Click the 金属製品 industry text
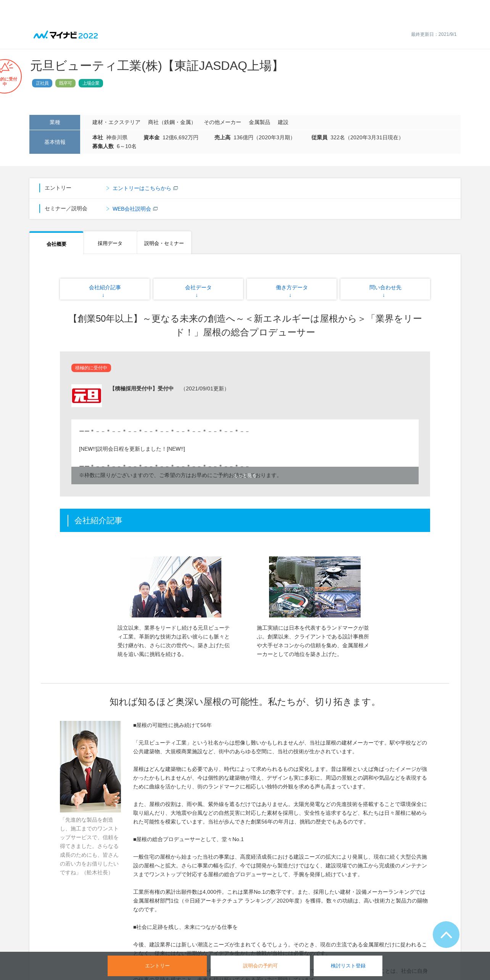 (260, 122)
